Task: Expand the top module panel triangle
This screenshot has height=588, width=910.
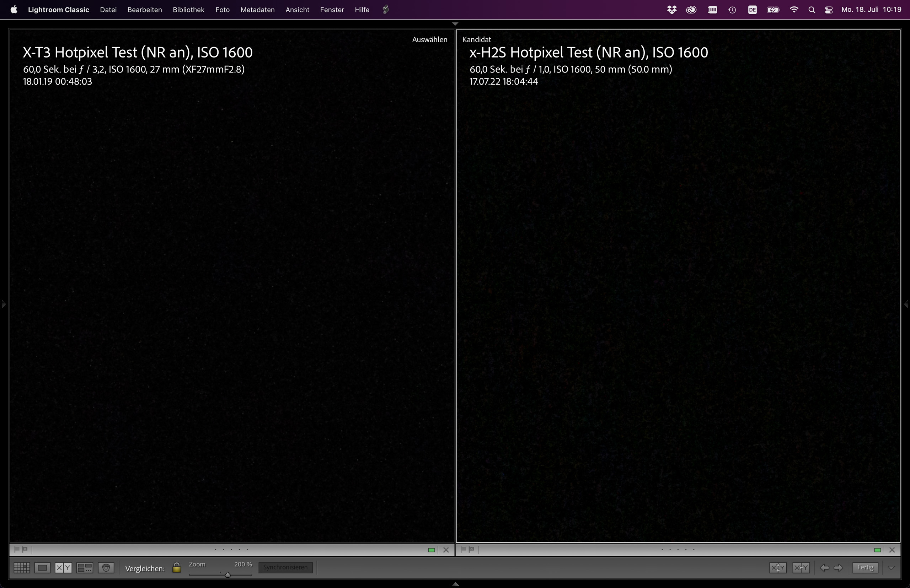Action: point(455,24)
